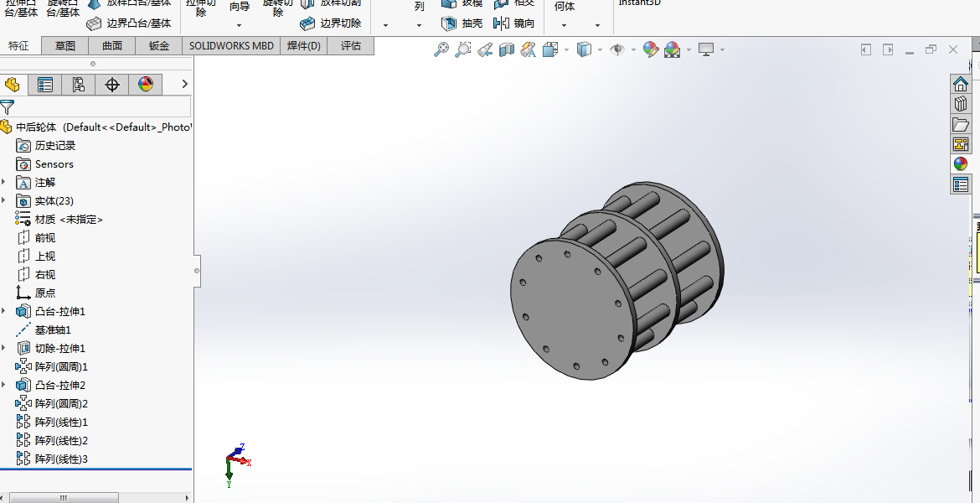
Task: Open Display Style dropdown arrow
Action: click(600, 49)
